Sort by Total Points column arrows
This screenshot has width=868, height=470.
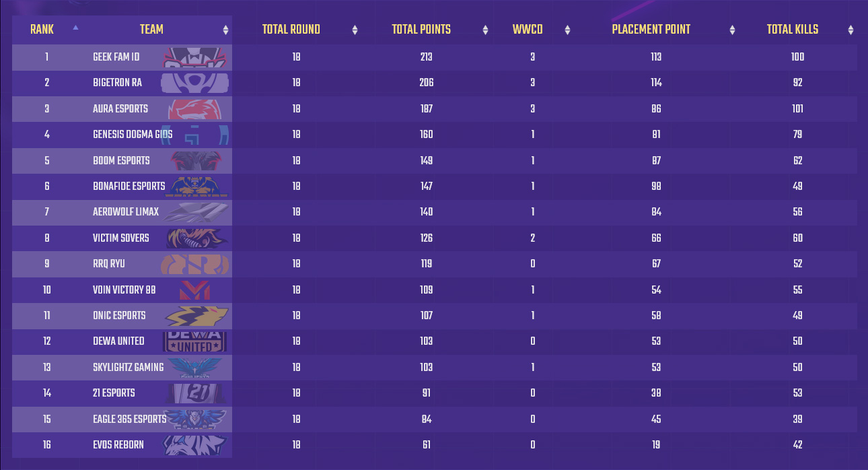tap(485, 30)
